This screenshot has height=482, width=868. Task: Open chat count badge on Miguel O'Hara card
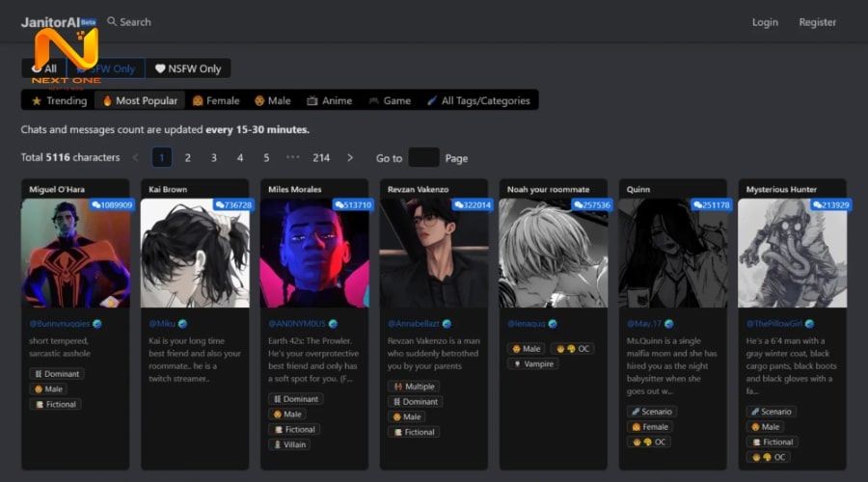112,205
